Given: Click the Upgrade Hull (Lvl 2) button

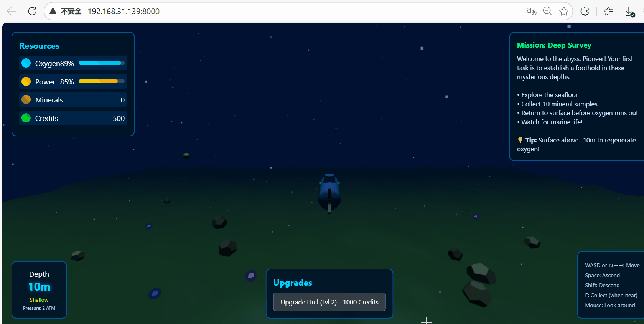Looking at the screenshot, I should click(329, 302).
